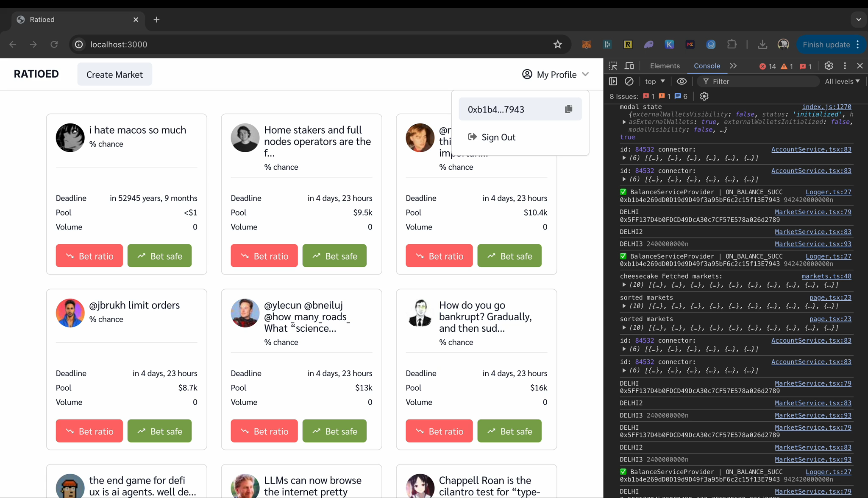Image resolution: width=868 pixels, height=498 pixels.
Task: Expand the asExternalWallets object
Action: click(x=624, y=122)
